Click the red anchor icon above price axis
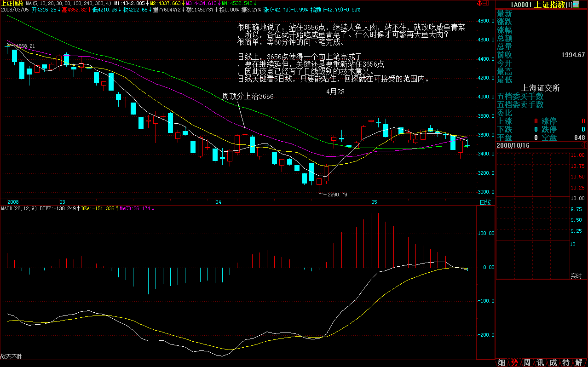Image resolution: width=588 pixels, height=367 pixels. click(480, 4)
